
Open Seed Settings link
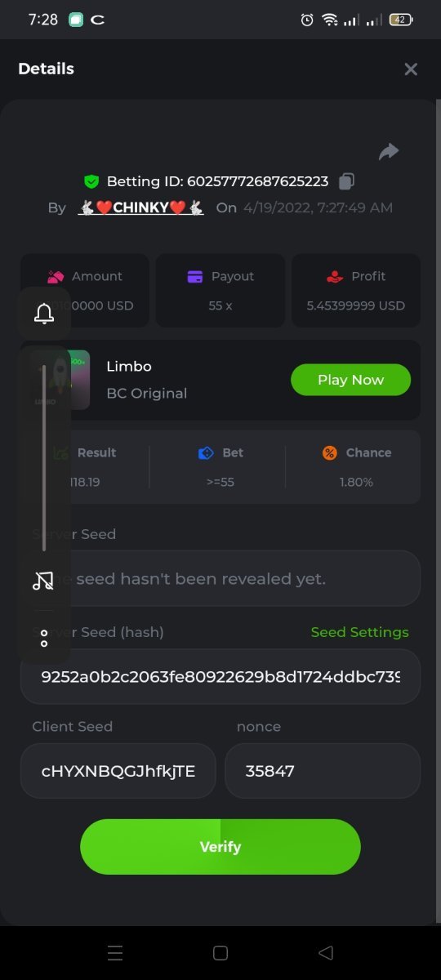pyautogui.click(x=359, y=632)
